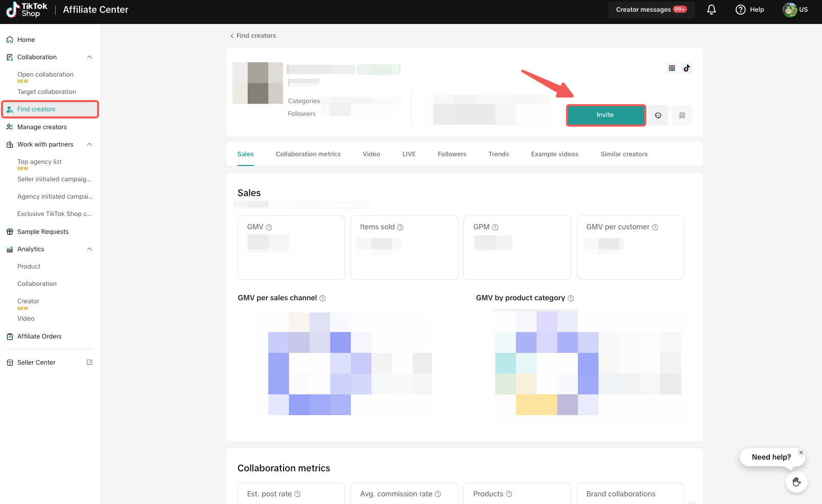822x504 pixels.
Task: Click the US account avatar
Action: click(x=790, y=10)
